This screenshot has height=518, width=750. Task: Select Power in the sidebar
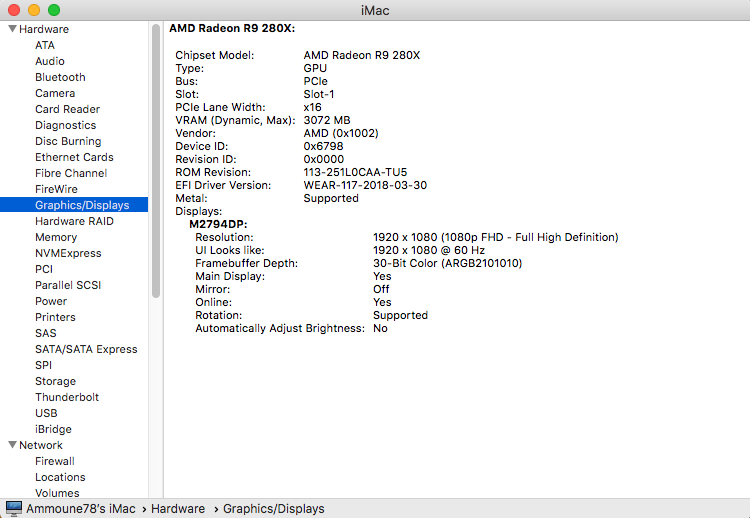(x=51, y=301)
